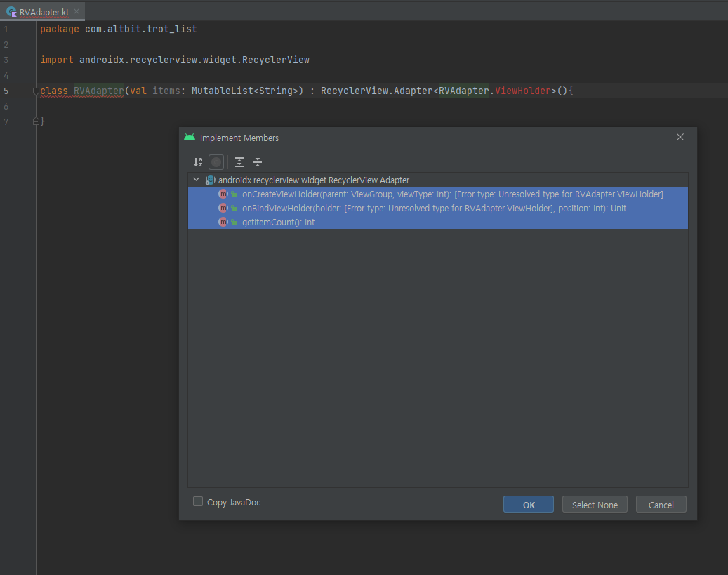Image resolution: width=728 pixels, height=575 pixels.
Task: Close the RVAdapter.kt tab
Action: click(x=77, y=11)
